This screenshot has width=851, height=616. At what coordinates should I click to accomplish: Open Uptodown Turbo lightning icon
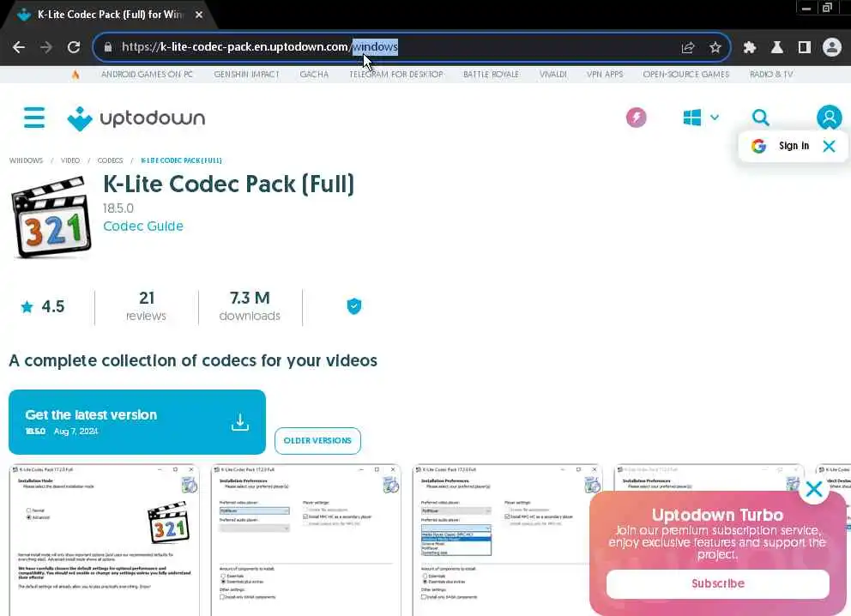[636, 118]
